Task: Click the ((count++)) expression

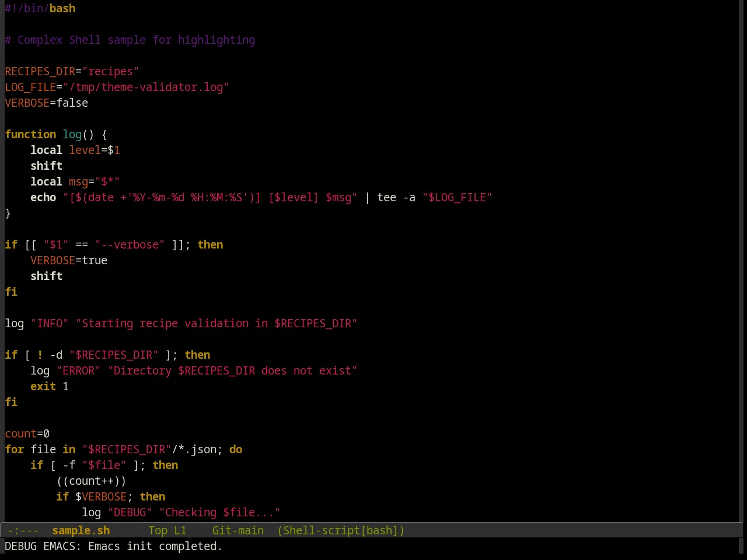Action: (91, 481)
